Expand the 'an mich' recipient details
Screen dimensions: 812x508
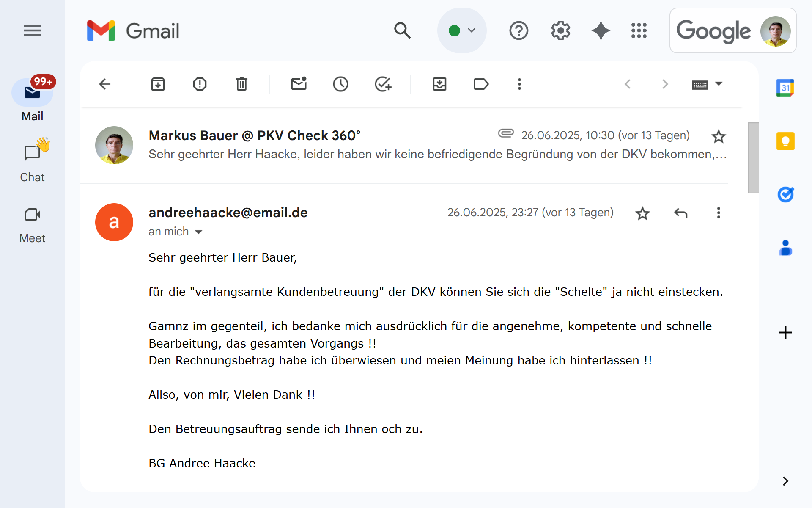[199, 232]
